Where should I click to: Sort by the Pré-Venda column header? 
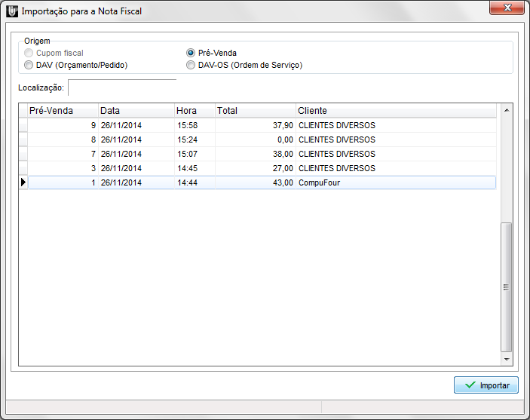click(x=62, y=111)
